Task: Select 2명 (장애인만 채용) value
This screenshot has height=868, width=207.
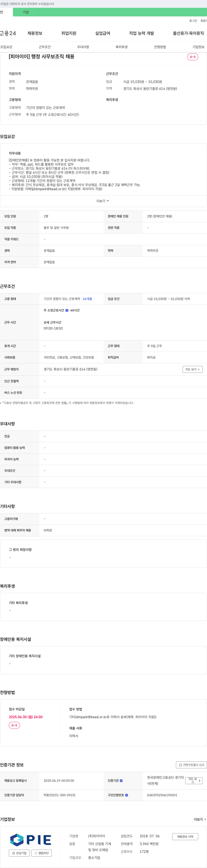Action: [160, 216]
